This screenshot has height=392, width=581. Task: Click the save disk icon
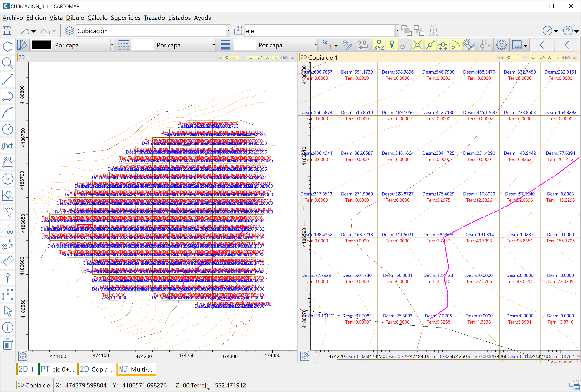tap(7, 31)
